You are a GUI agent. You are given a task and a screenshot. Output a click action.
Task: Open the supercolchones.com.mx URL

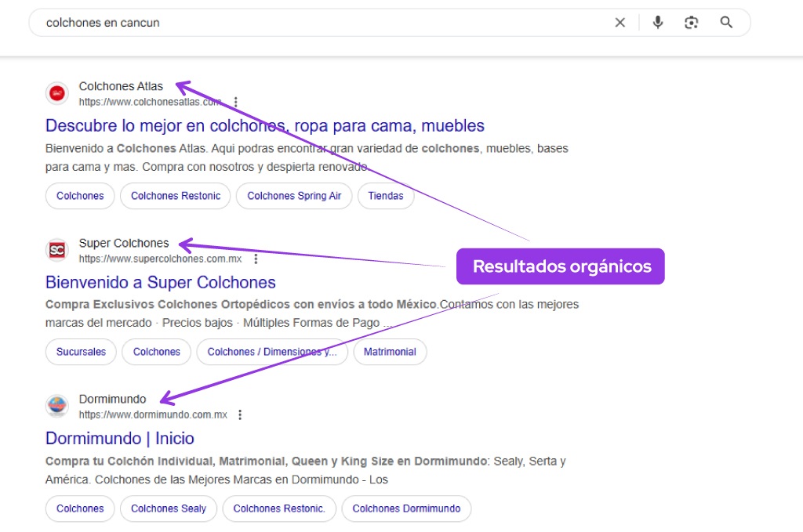tap(160, 259)
